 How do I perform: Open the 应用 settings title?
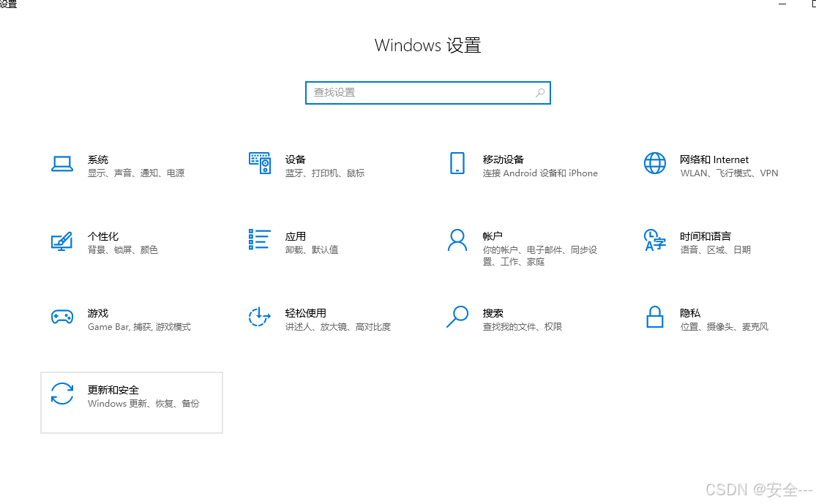click(x=296, y=237)
